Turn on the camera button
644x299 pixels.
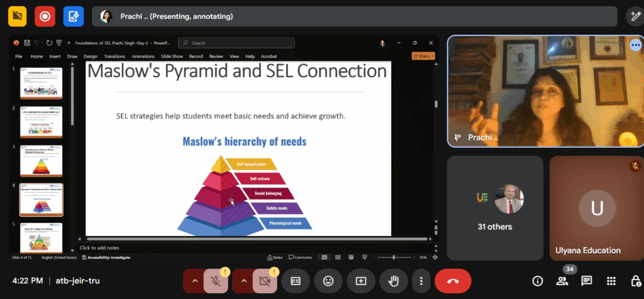(265, 281)
